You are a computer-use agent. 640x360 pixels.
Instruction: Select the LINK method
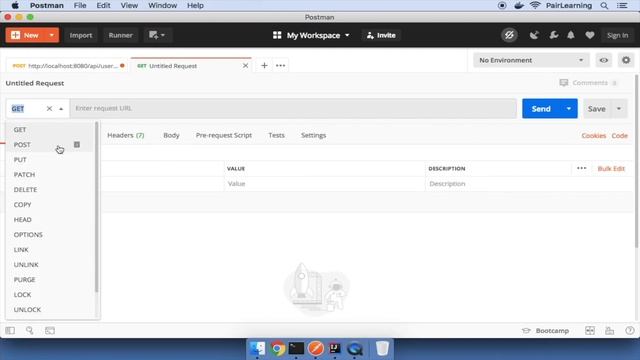coord(50,250)
